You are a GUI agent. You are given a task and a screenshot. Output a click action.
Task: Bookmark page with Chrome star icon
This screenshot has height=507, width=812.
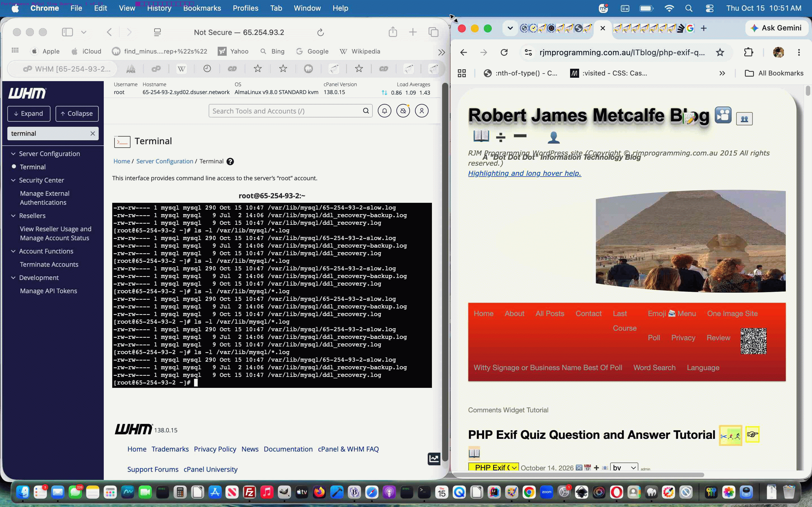720,52
